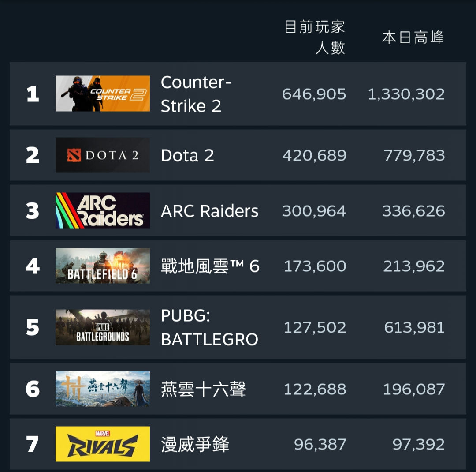The height and width of the screenshot is (472, 476).
Task: Select the Battlefield 6 cover image
Action: click(x=102, y=266)
